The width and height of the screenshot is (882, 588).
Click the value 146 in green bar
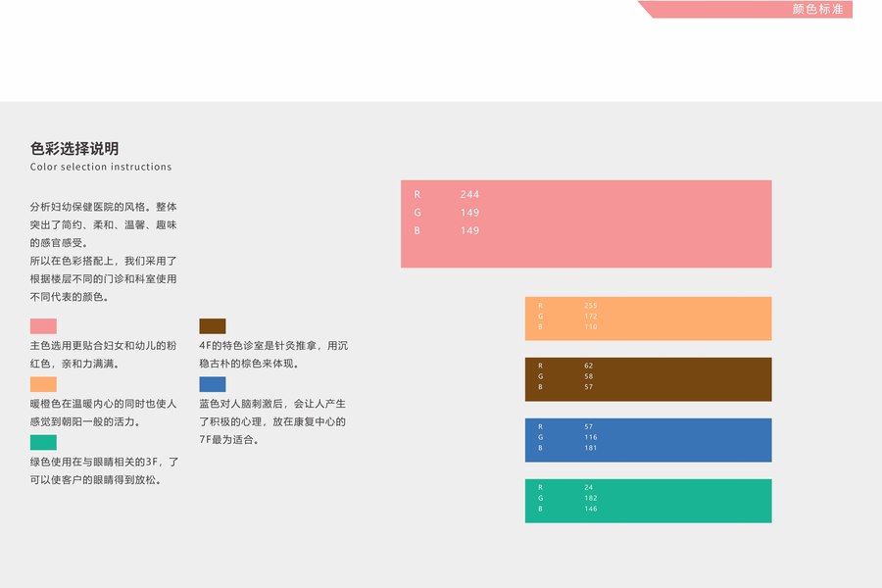click(x=590, y=509)
